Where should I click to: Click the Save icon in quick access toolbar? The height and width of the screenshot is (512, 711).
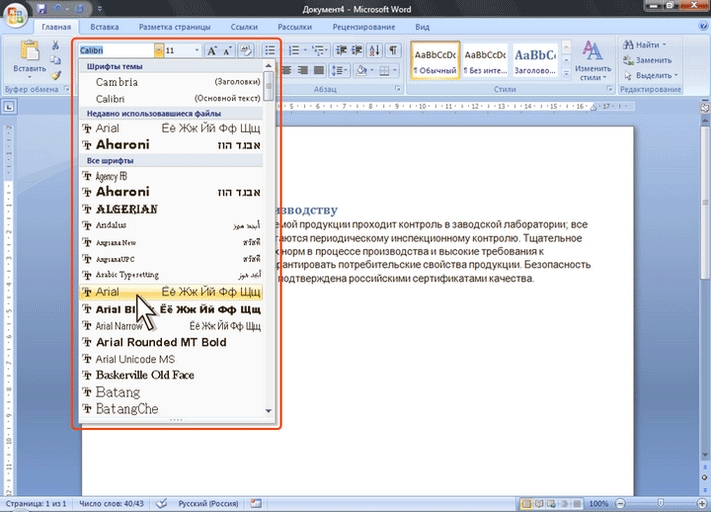click(42, 9)
